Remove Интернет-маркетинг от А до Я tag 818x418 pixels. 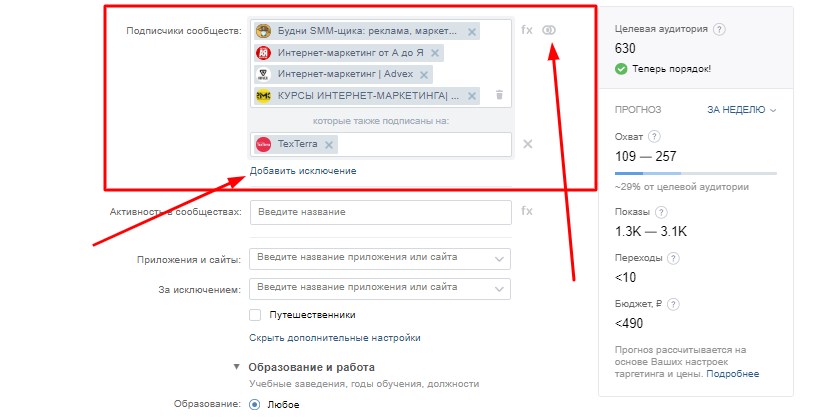click(435, 53)
